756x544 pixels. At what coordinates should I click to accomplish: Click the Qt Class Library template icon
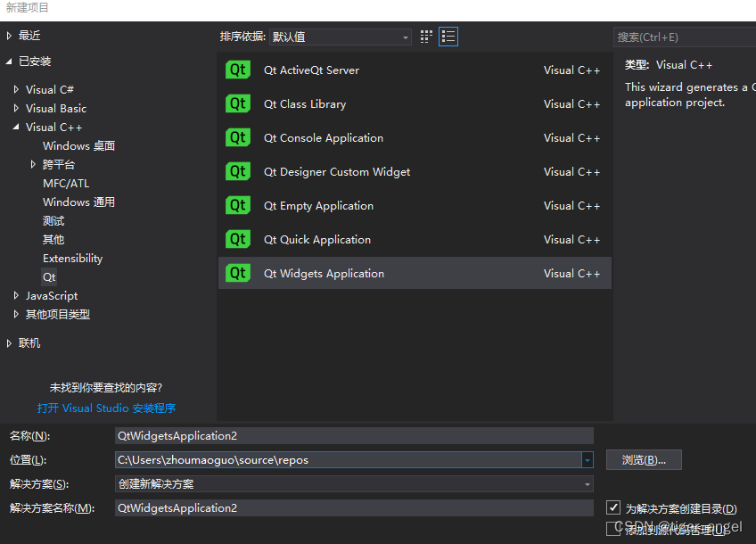(x=238, y=103)
